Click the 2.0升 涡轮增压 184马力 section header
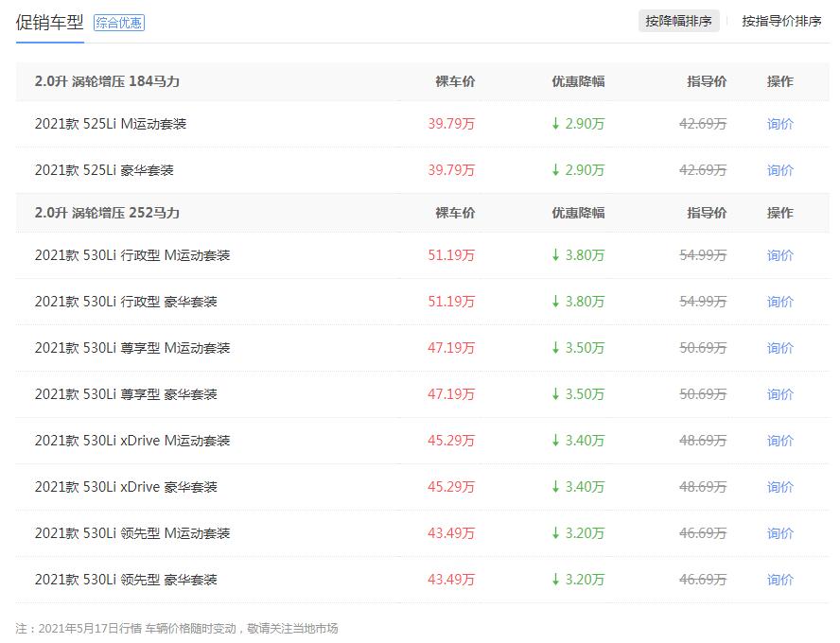This screenshot has height=643, width=840. 107,81
